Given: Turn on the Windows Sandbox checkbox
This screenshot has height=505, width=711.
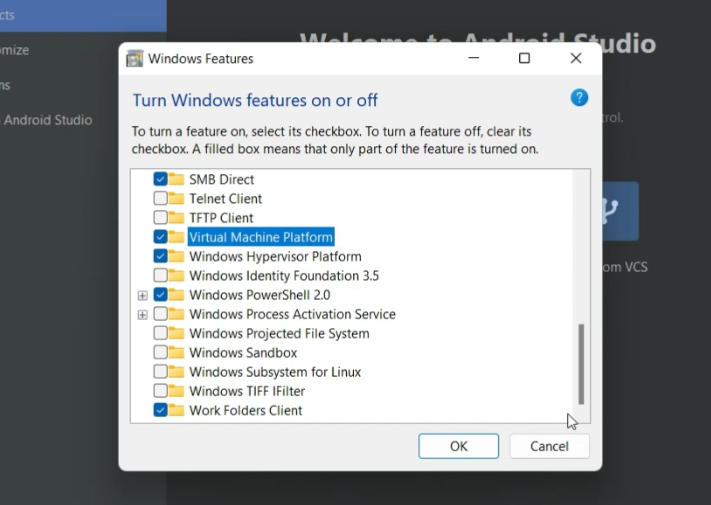Looking at the screenshot, I should point(160,352).
